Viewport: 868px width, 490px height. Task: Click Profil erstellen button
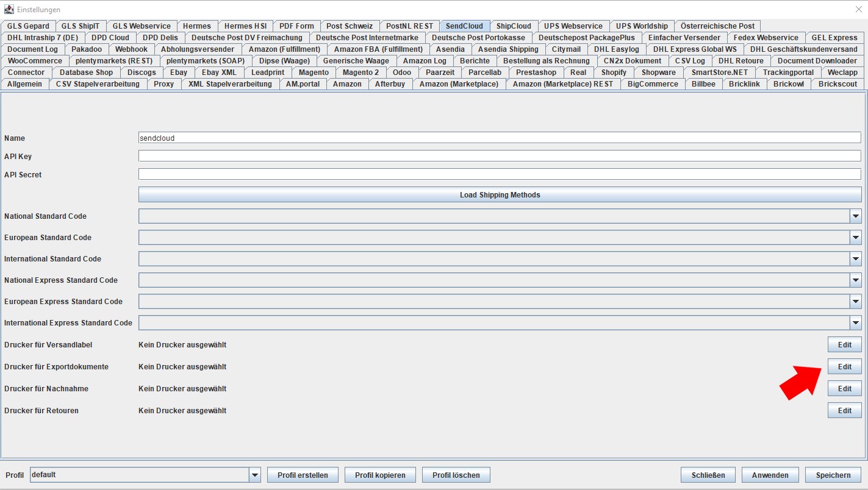point(303,475)
